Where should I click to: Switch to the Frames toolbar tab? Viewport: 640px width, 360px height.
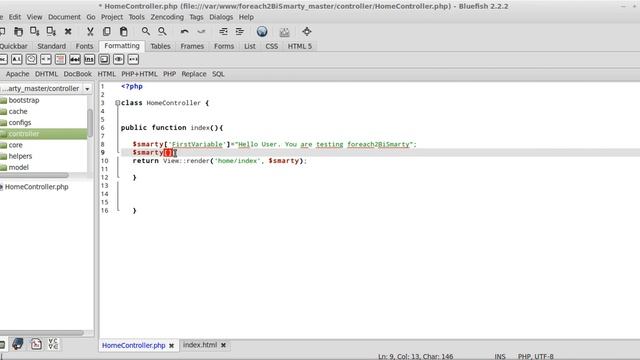pyautogui.click(x=192, y=46)
